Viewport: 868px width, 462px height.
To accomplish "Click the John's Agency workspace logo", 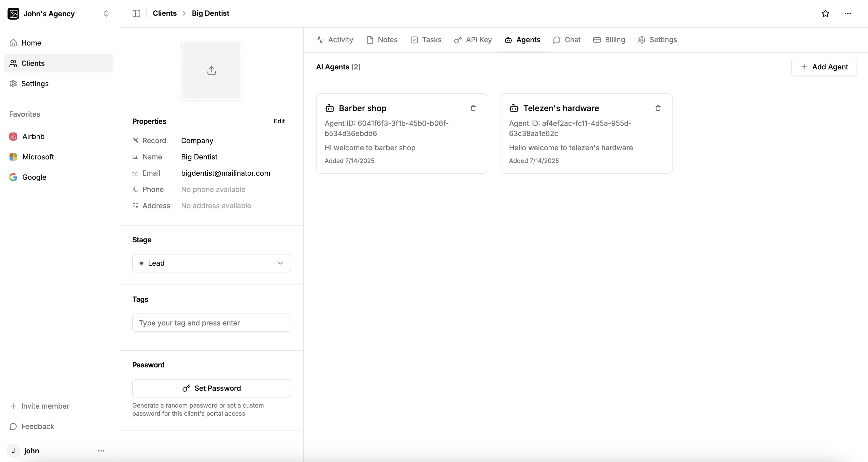I will pyautogui.click(x=13, y=13).
